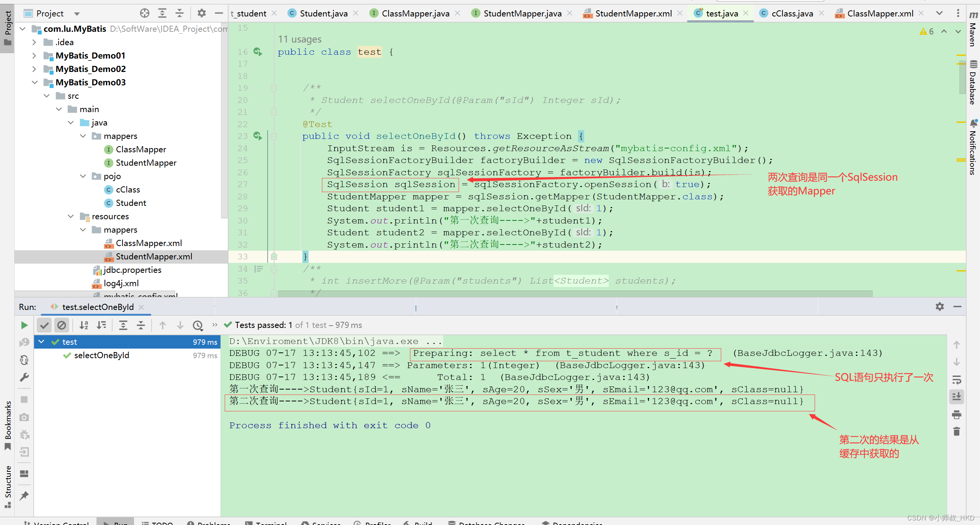Open Run panel settings gear

[x=940, y=307]
